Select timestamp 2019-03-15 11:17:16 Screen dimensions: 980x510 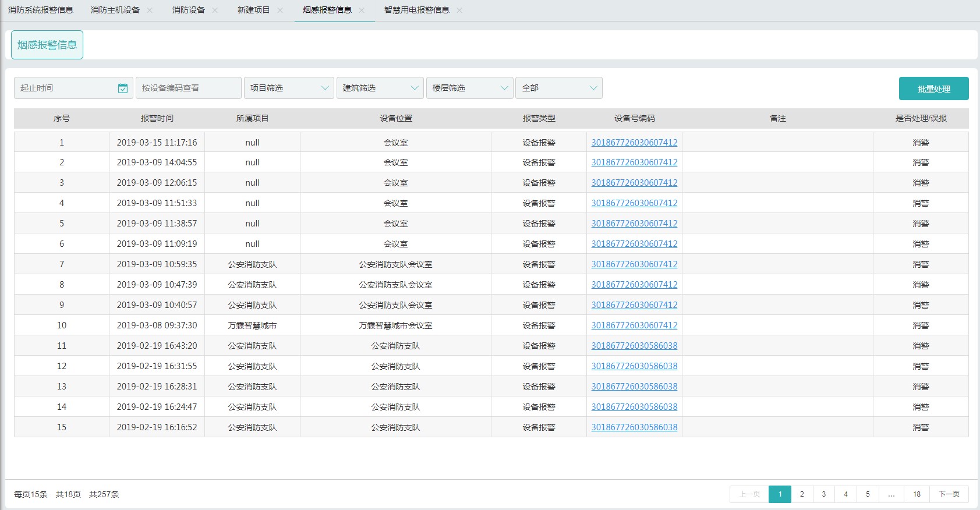157,143
